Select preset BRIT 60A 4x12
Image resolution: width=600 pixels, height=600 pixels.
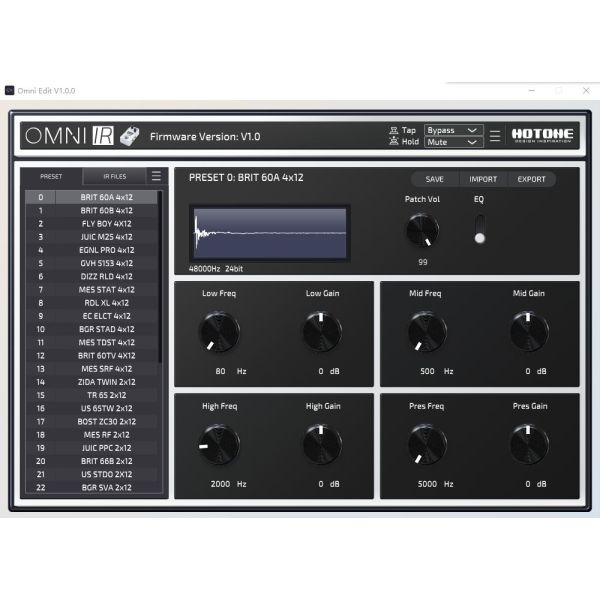pyautogui.click(x=92, y=197)
